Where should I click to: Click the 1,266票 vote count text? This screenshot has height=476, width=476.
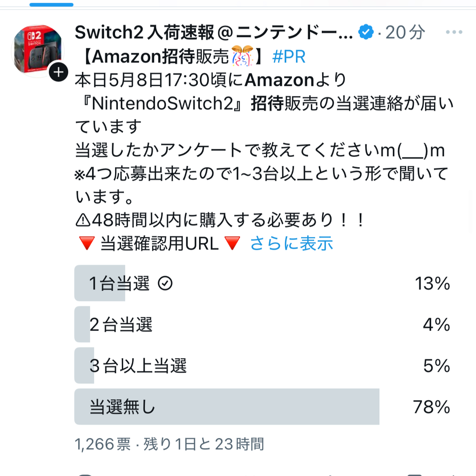pyautogui.click(x=103, y=444)
